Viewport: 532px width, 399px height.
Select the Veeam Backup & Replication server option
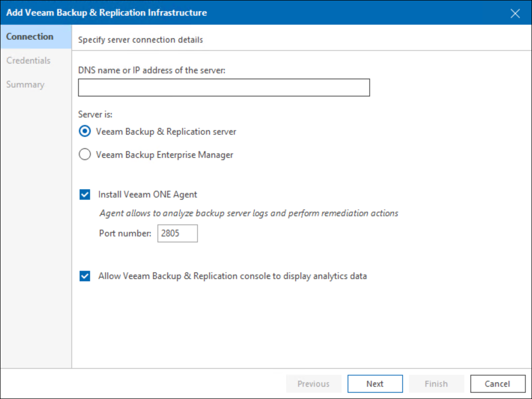click(84, 131)
